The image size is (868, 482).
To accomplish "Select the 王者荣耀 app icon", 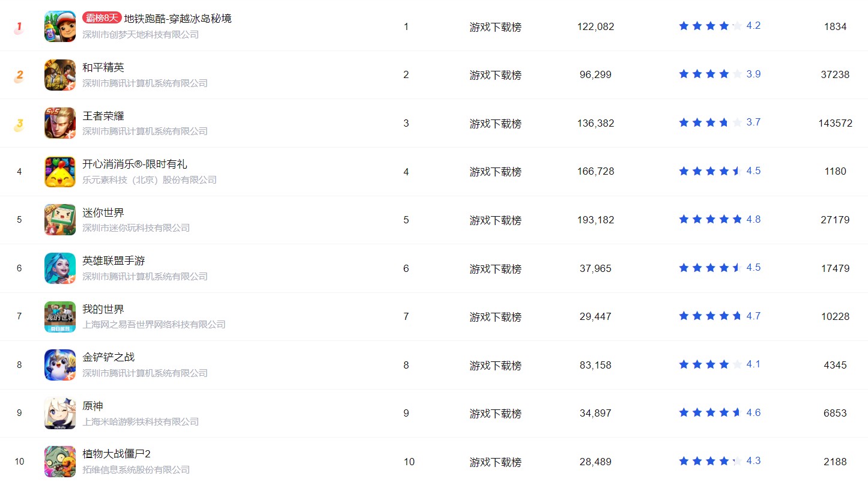I will point(60,123).
